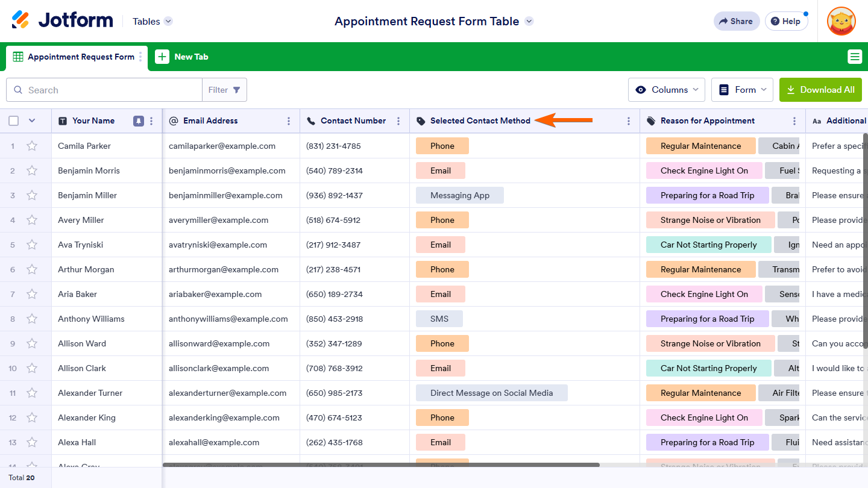This screenshot has width=868, height=488.
Task: Click the Jotform logo
Action: coord(63,20)
